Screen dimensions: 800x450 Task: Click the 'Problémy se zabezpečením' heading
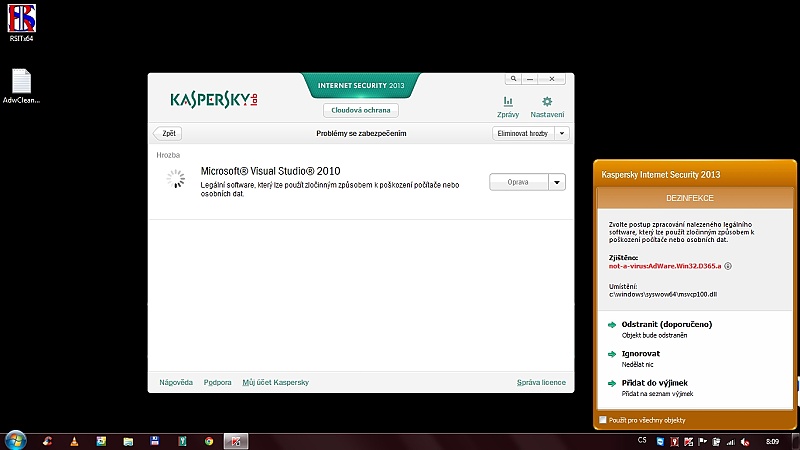(361, 133)
